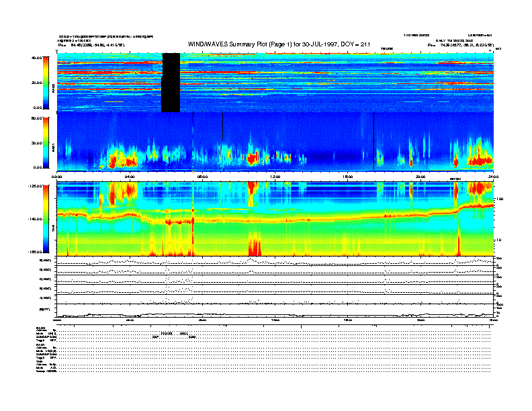Click the 40.00 label on RAD2 color scale
This screenshot has width=532, height=411.
tap(37, 58)
